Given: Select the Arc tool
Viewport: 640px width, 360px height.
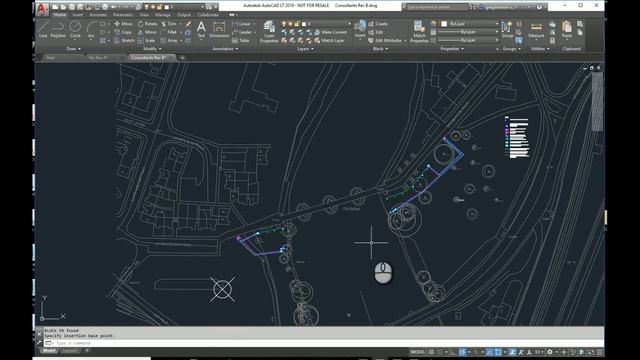Looking at the screenshot, I should pyautogui.click(x=91, y=30).
